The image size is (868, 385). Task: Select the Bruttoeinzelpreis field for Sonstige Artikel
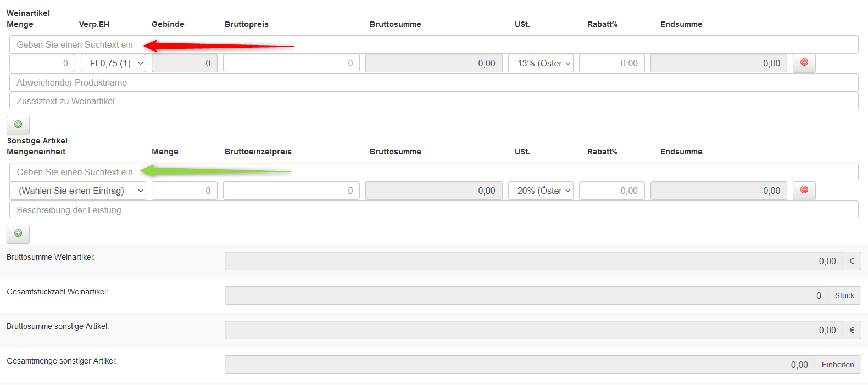coord(291,191)
